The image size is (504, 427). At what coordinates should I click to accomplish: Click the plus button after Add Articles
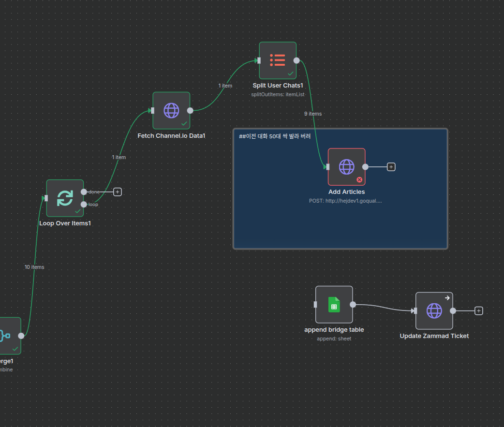391,167
